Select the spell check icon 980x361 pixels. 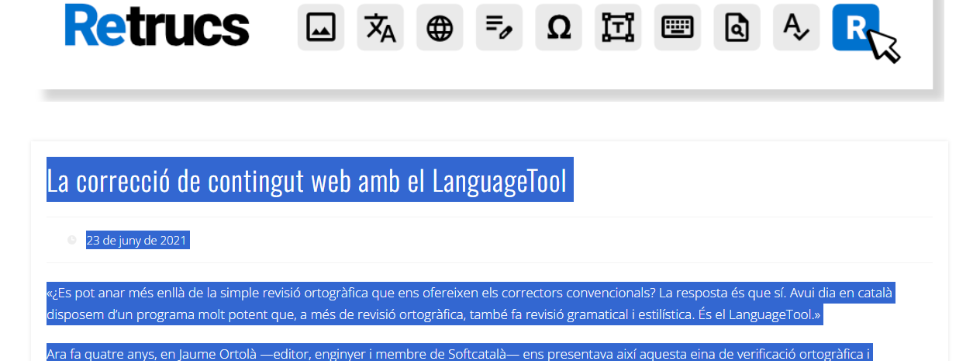pos(795,27)
